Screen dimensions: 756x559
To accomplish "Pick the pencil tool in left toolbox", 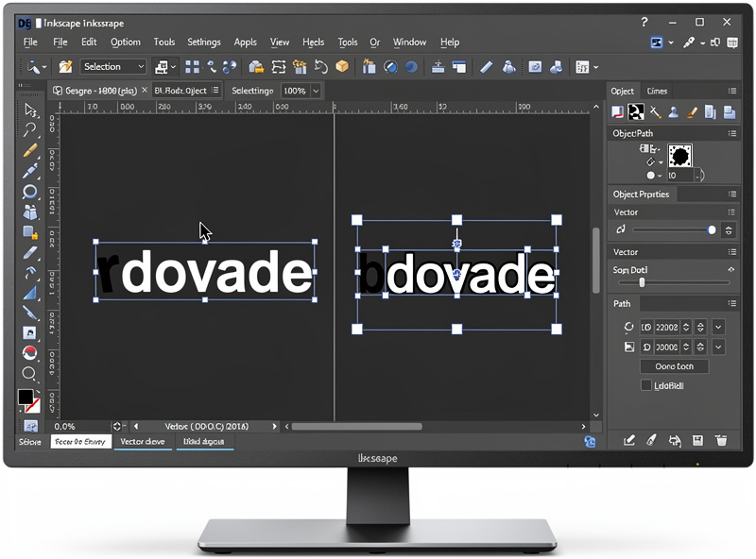I will click(x=30, y=150).
